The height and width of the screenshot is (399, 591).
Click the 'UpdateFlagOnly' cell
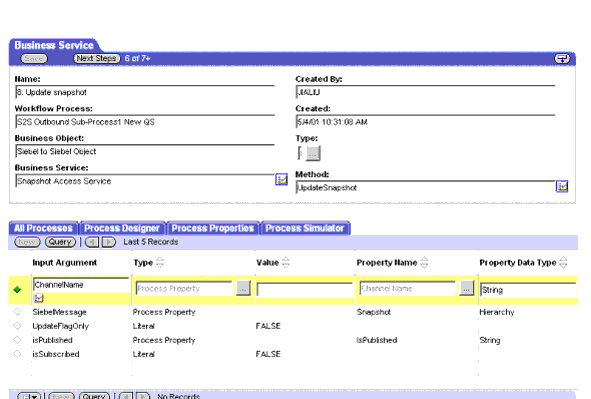[60, 326]
